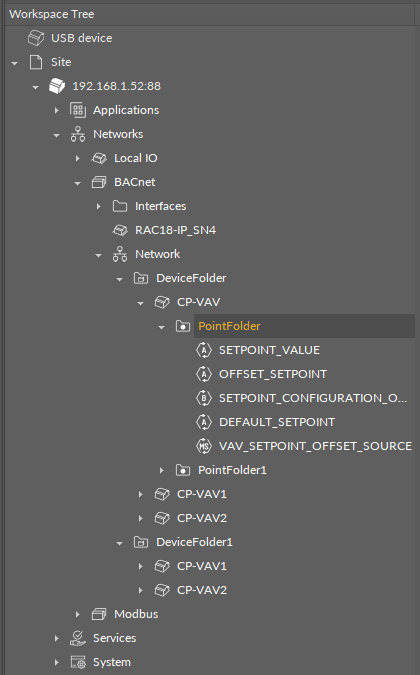The image size is (420, 675).
Task: Select CP-VAV1 label under DeviceFolder
Action: click(x=202, y=494)
